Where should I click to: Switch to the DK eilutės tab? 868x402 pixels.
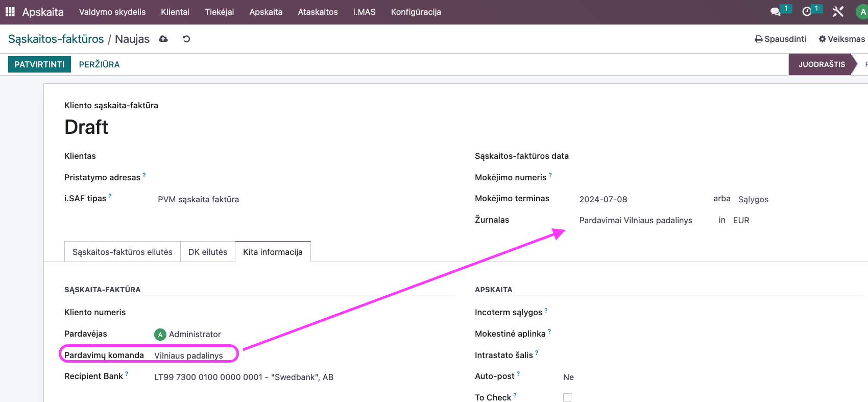pos(208,252)
